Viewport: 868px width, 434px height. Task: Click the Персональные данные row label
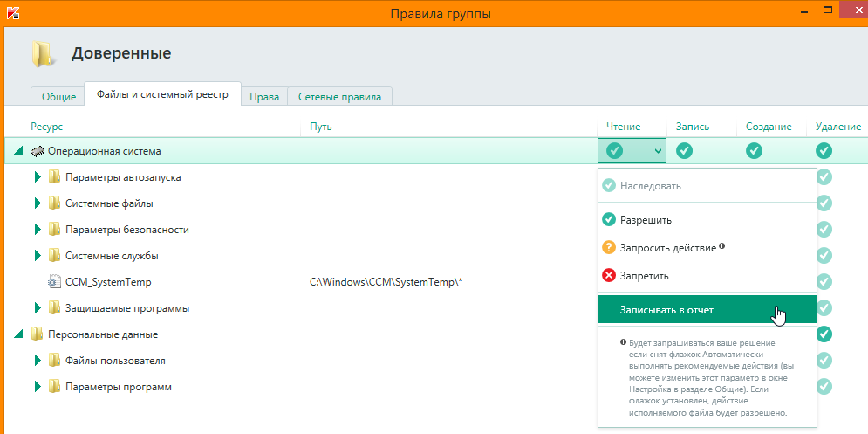pos(103,334)
